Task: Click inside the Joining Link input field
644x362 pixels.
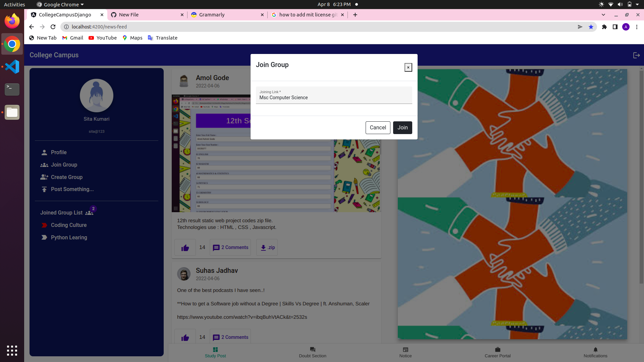Action: coord(334,98)
